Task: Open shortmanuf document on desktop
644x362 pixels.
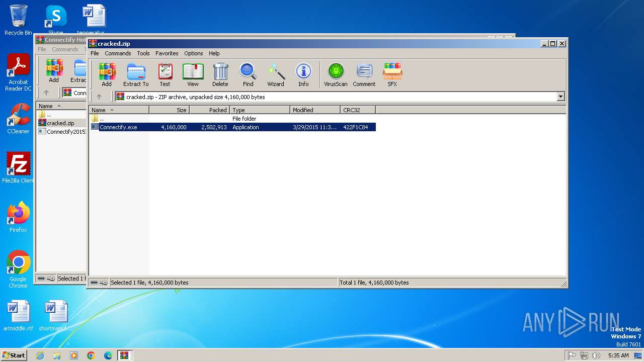Action: coord(55,316)
